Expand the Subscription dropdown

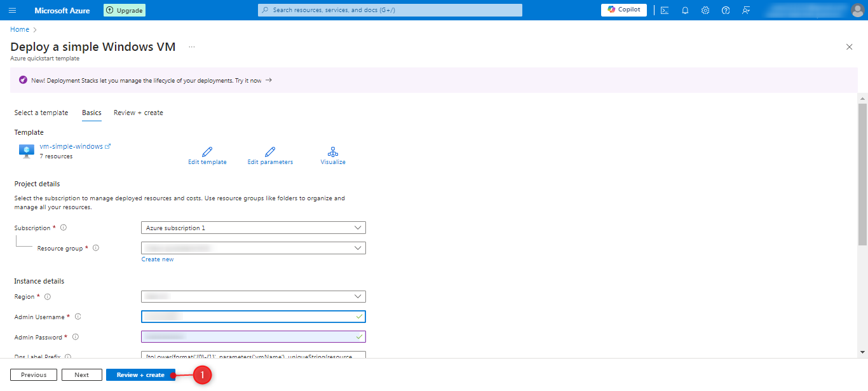(254, 228)
